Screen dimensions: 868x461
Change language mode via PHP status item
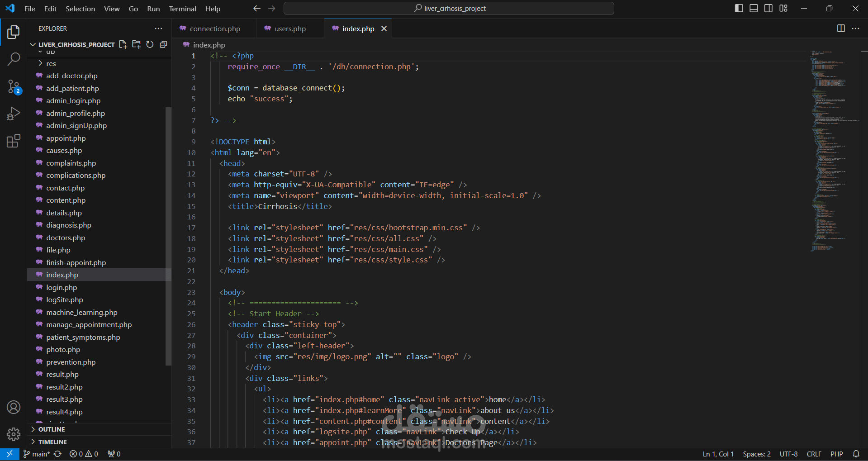coord(837,454)
